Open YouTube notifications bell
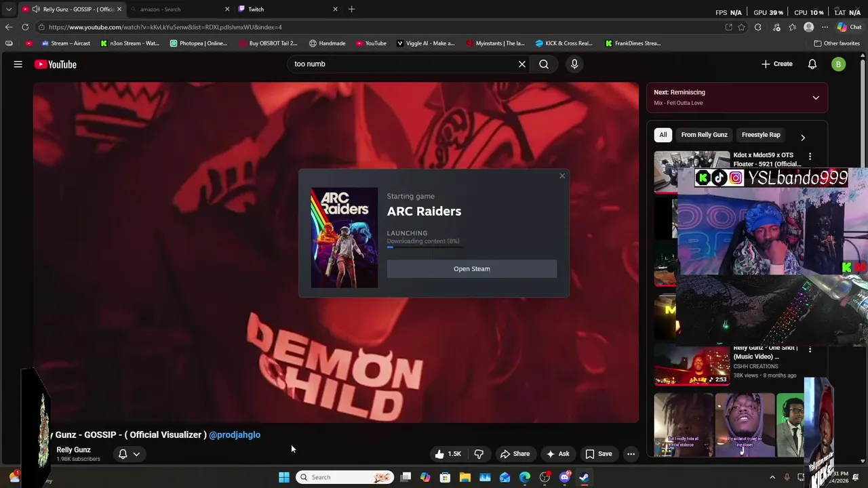The width and height of the screenshot is (868, 488). (x=812, y=64)
